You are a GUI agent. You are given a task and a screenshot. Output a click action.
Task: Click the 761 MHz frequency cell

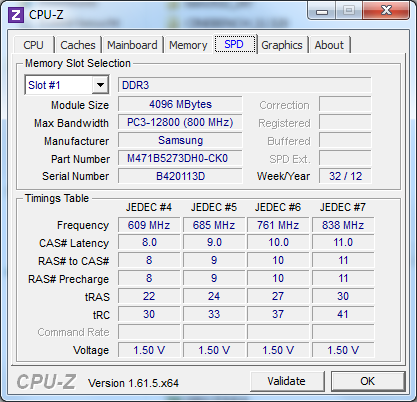tap(278, 225)
